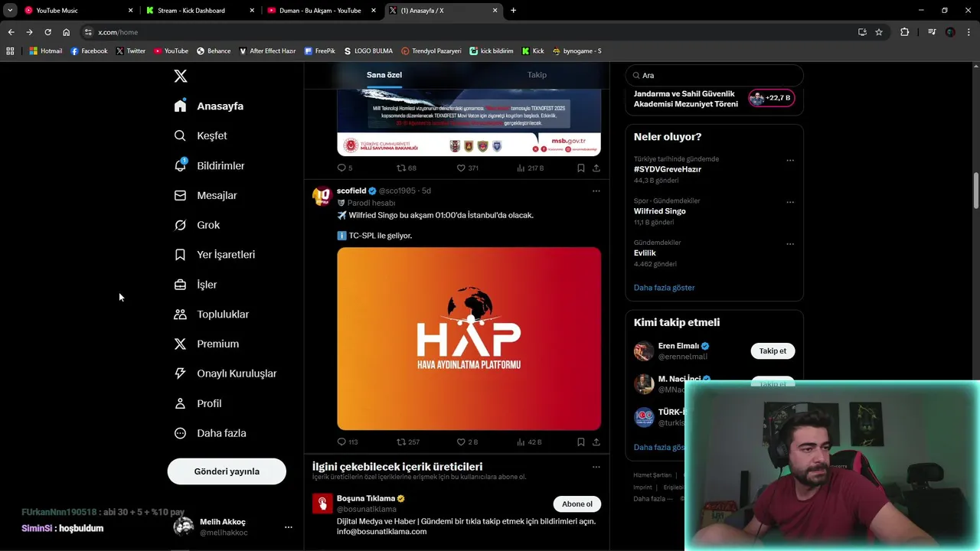Viewport: 980px width, 551px height.
Task: Switch to Stream - Kick Dashboard tab
Action: tap(199, 11)
